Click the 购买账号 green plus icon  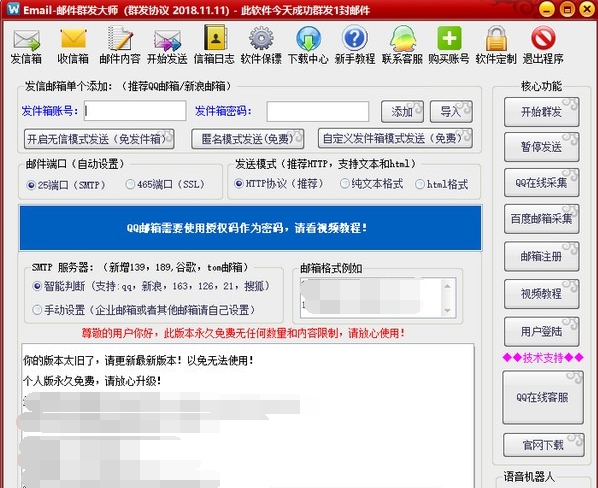[449, 45]
